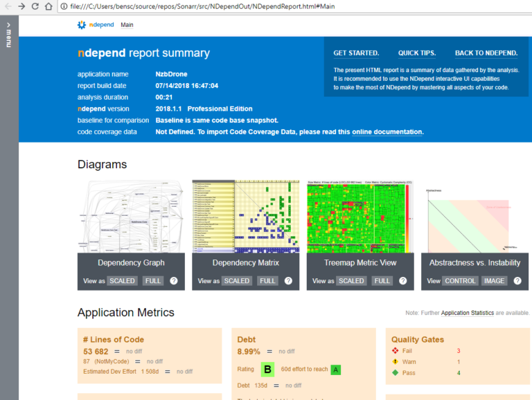This screenshot has width=532, height=400.
Task: Open the Treemap Metric View thumbnail
Action: (360, 217)
